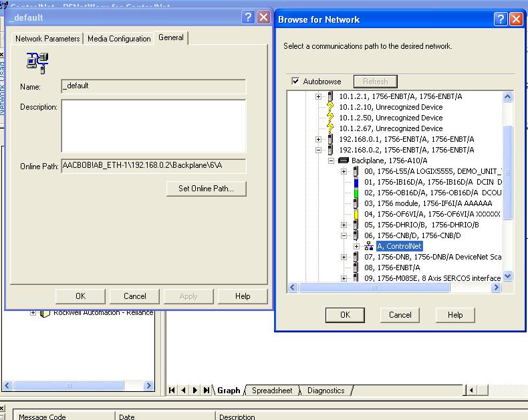
Task: Expand the 192.168.0.1 1756-ENBT/A node
Action: (318, 139)
